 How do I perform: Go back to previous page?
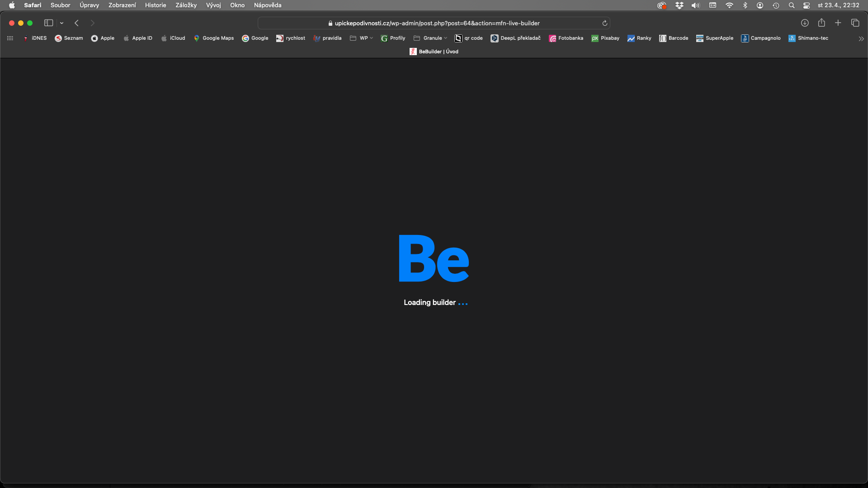coord(76,23)
